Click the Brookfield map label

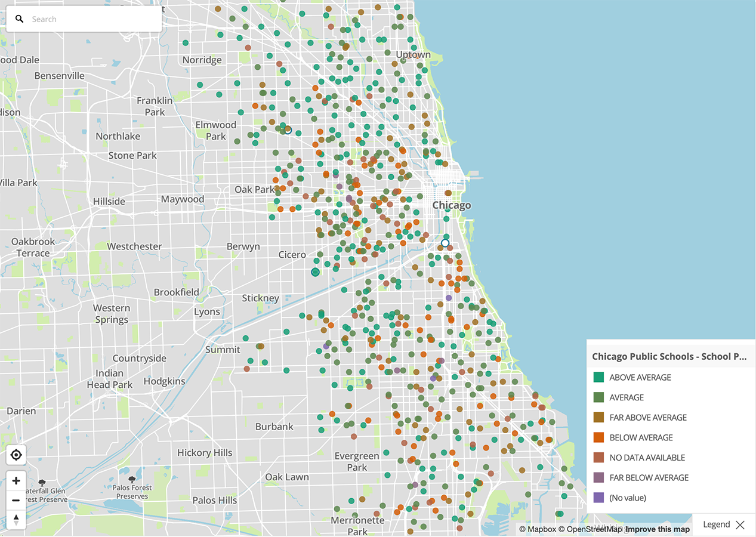coord(177,292)
